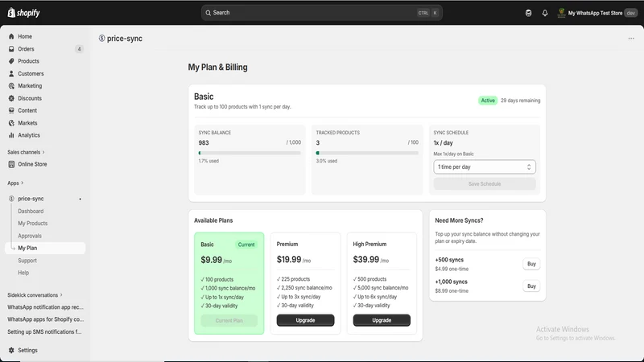Click the Current Plan button
Image resolution: width=644 pixels, height=362 pixels.
(229, 320)
